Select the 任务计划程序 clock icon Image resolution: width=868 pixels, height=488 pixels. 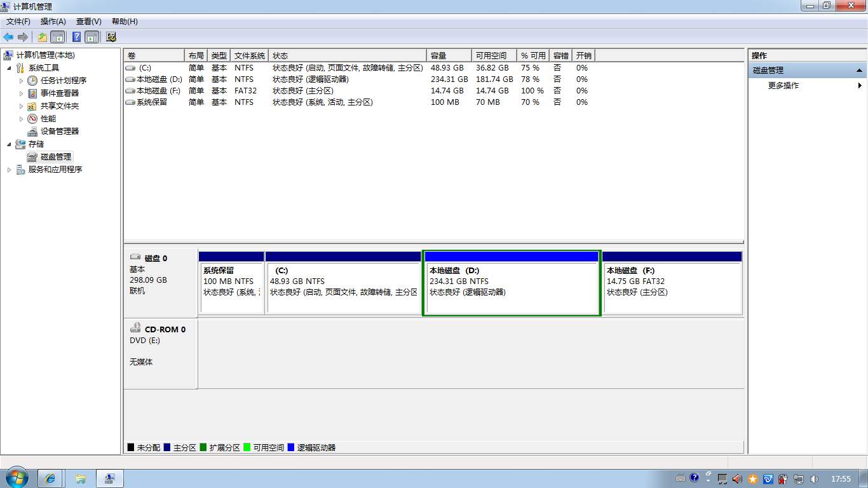32,81
